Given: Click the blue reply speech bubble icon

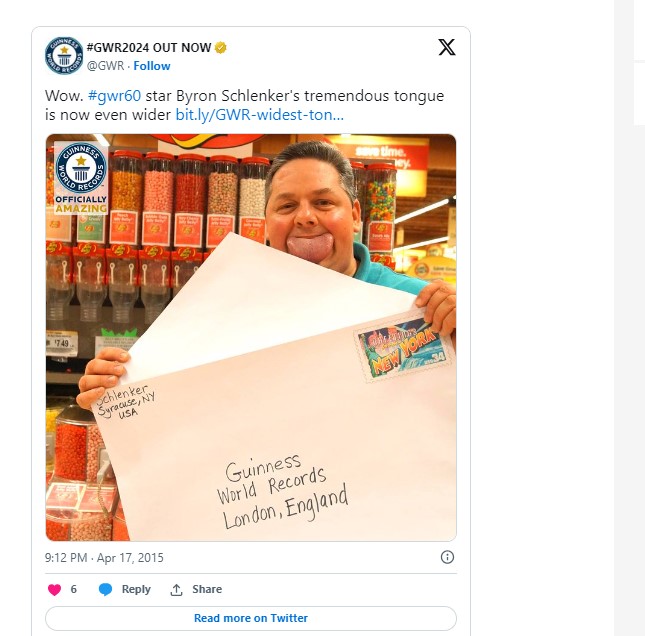Looking at the screenshot, I should [x=105, y=589].
